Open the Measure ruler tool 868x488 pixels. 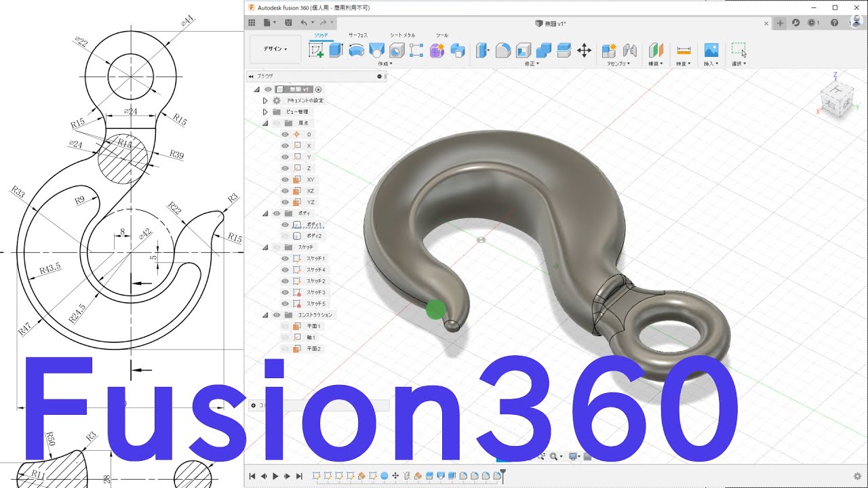coord(684,50)
